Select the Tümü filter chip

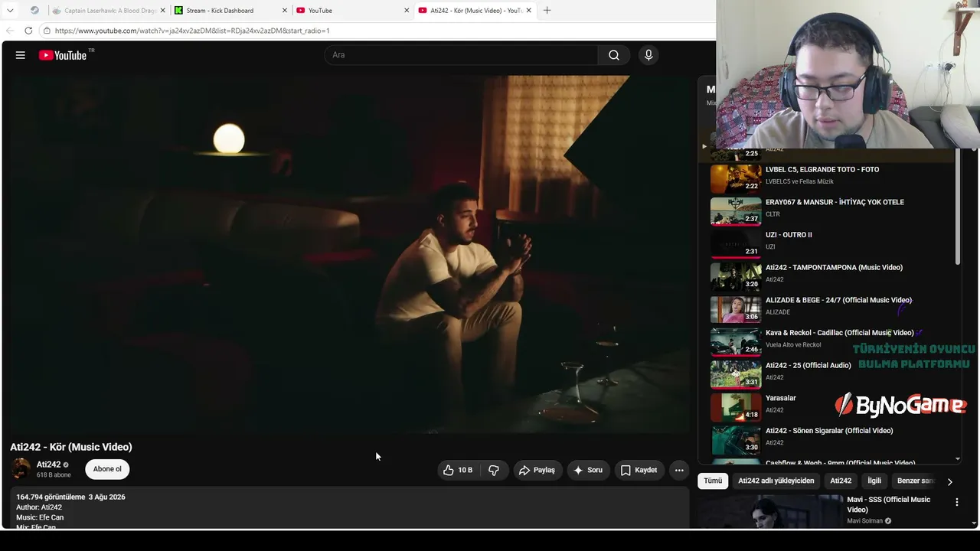pos(713,481)
